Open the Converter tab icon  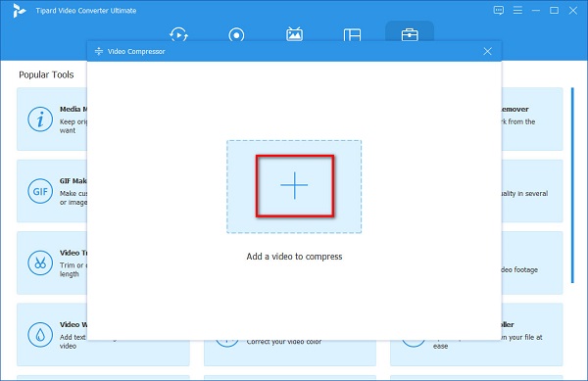pyautogui.click(x=178, y=35)
